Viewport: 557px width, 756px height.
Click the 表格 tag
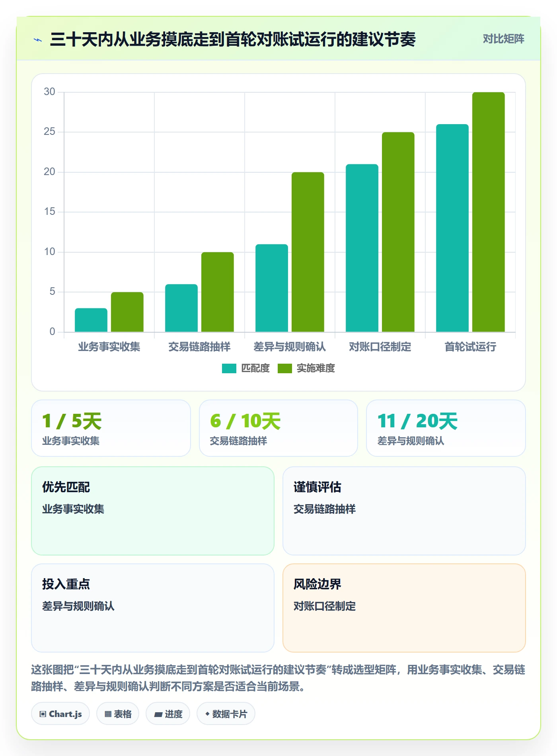[118, 714]
